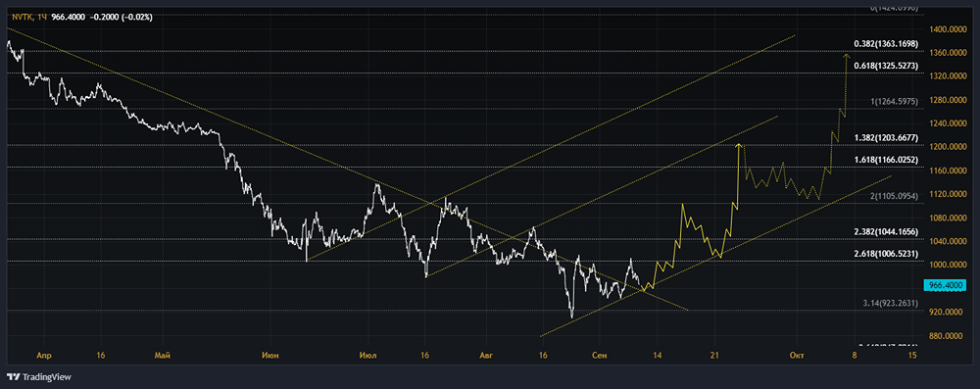Viewport: 980px width, 389px height.
Task: Click the 966.4000 last price in header
Action: [69, 18]
